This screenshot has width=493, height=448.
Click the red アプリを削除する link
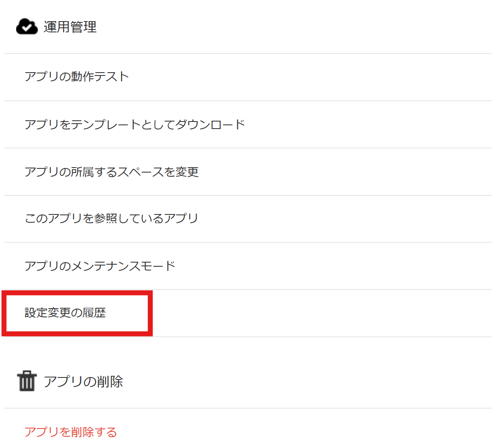coord(71,432)
